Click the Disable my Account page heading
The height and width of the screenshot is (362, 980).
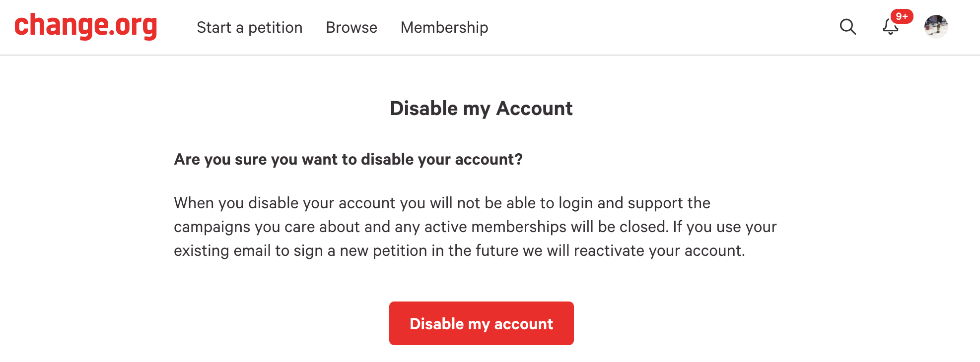[482, 108]
